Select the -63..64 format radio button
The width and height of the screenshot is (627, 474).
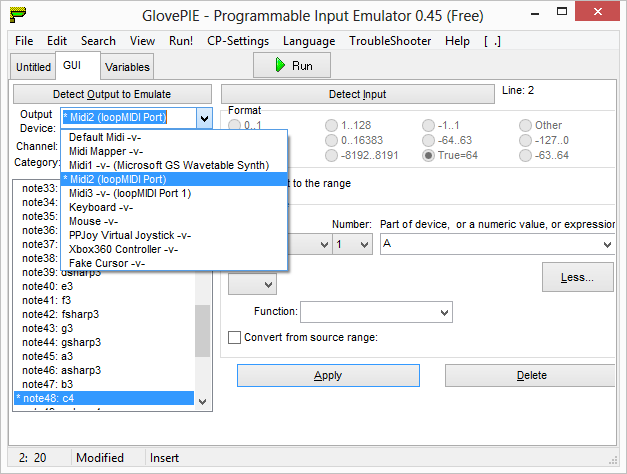(525, 155)
